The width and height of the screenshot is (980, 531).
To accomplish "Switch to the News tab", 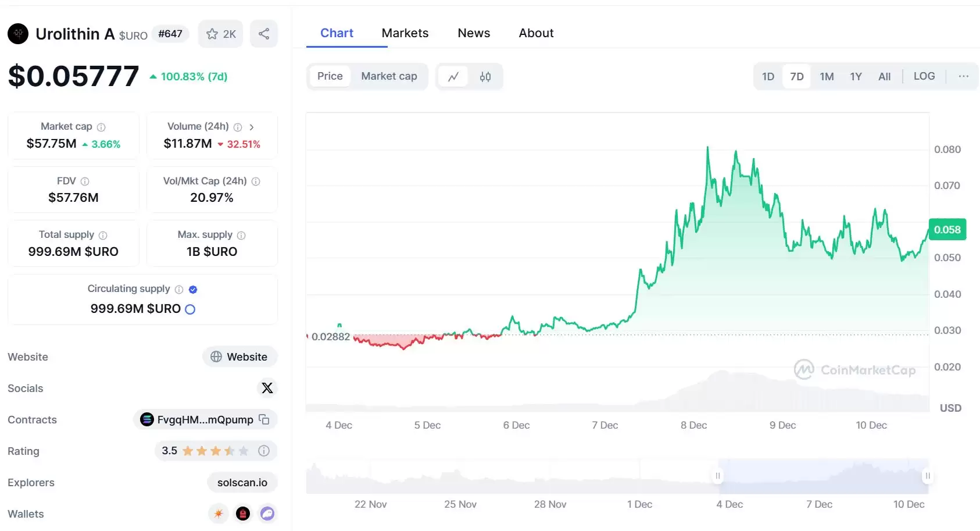I will point(474,33).
